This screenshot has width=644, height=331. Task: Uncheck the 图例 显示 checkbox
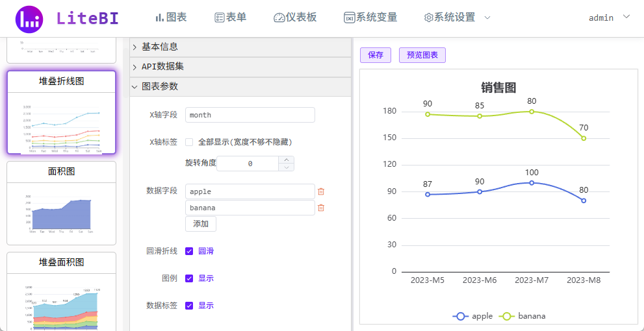pyautogui.click(x=189, y=278)
